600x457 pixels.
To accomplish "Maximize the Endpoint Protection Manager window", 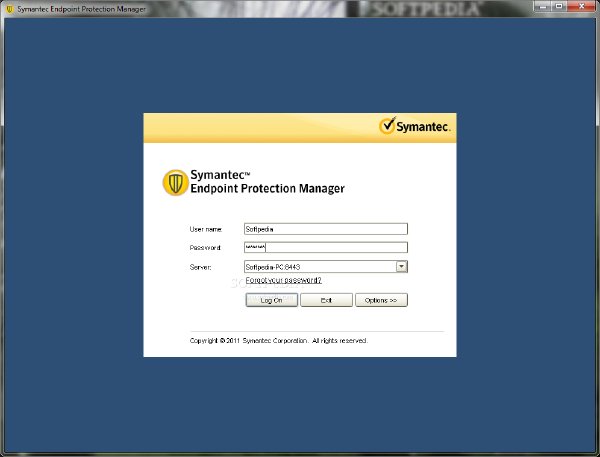I will (559, 6).
